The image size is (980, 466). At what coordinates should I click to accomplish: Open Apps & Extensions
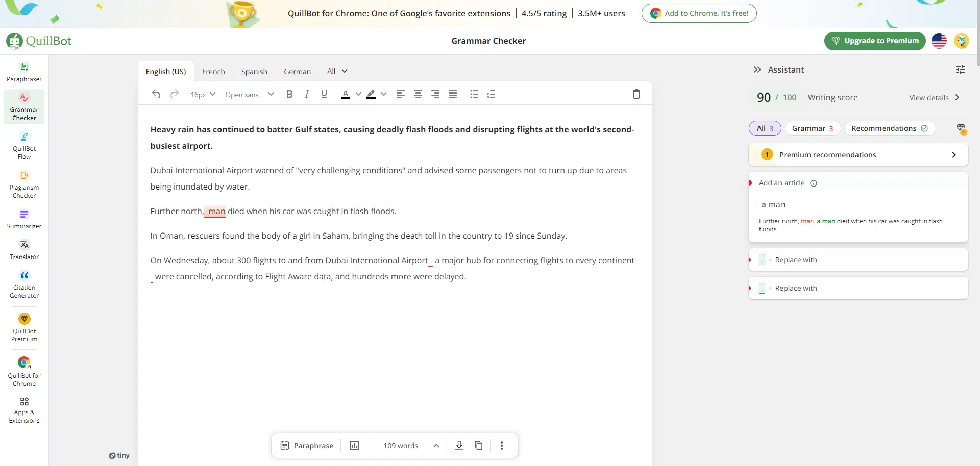point(24,409)
